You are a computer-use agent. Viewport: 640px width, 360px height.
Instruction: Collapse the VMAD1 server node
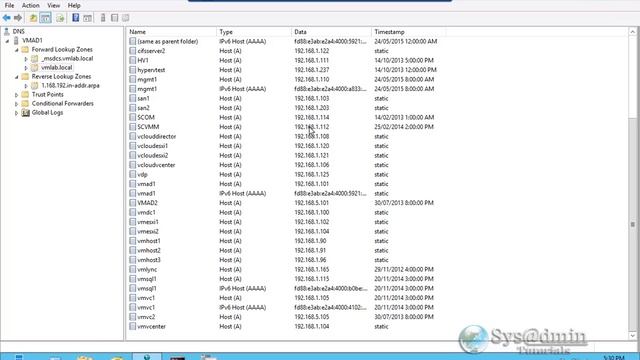7,41
